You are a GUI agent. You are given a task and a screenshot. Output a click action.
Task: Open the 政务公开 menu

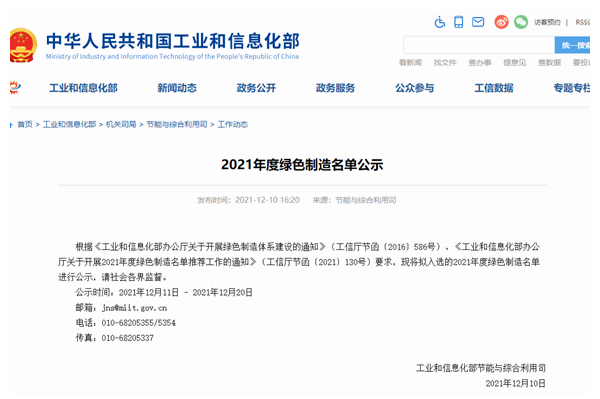click(256, 88)
